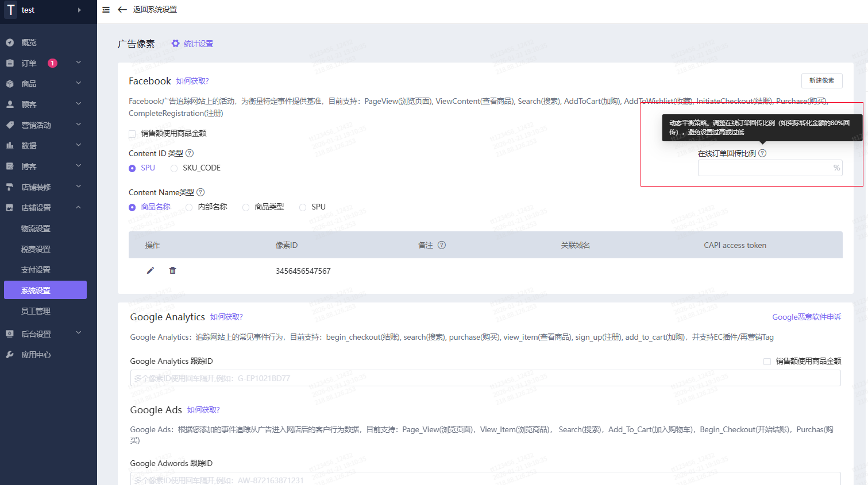
Task: Edit the pixel using the pencil icon
Action: 151,270
